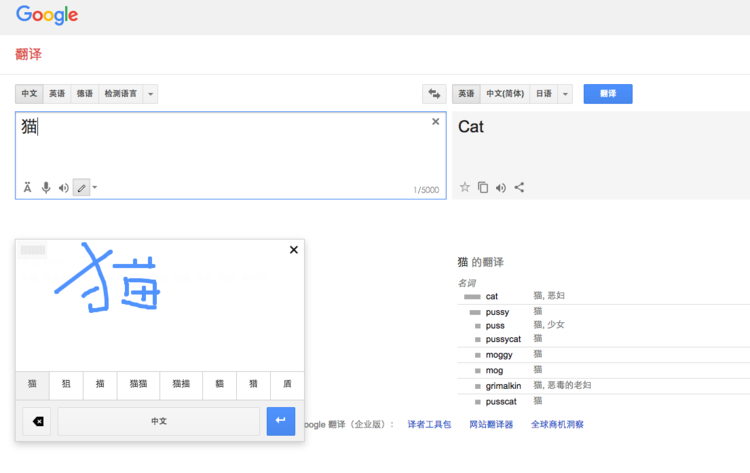Image resolution: width=750 pixels, height=473 pixels.
Task: Toggle the handwriting pencil input tool
Action: coord(81,188)
